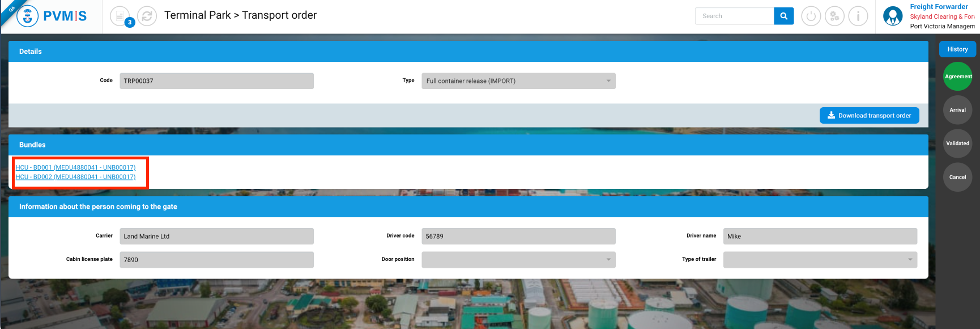Open the HCU - BD001 bundle link

tap(75, 167)
